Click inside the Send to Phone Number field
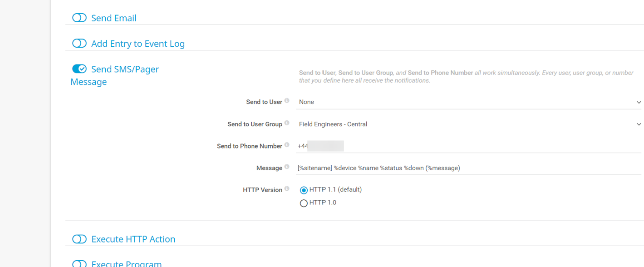 coord(408,146)
